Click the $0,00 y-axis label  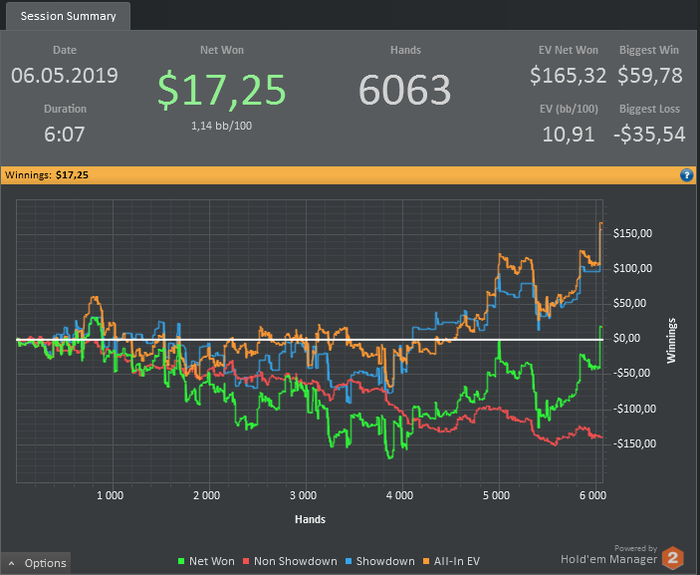tap(627, 338)
